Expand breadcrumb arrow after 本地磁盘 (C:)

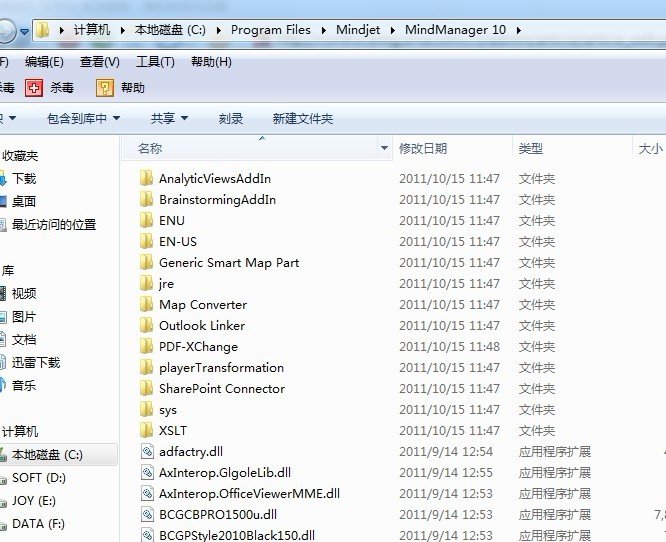pos(218,30)
